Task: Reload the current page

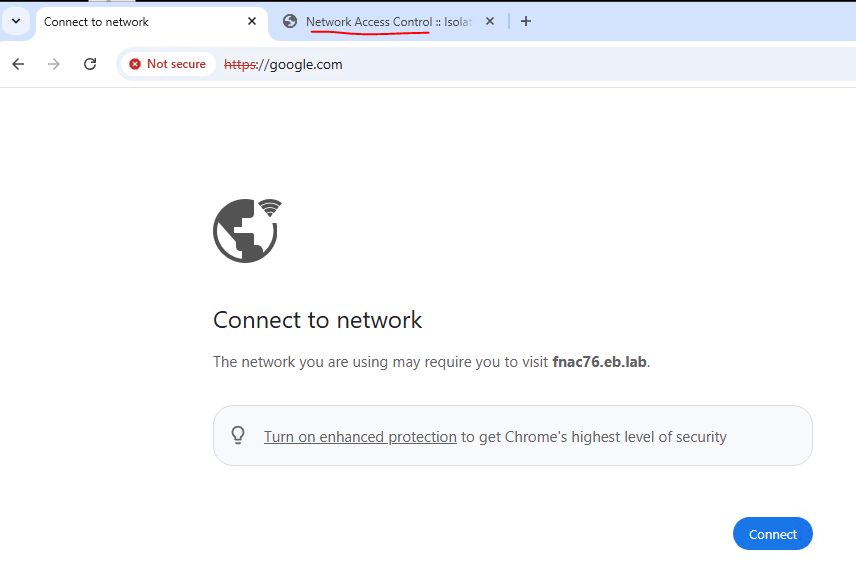Action: (90, 64)
